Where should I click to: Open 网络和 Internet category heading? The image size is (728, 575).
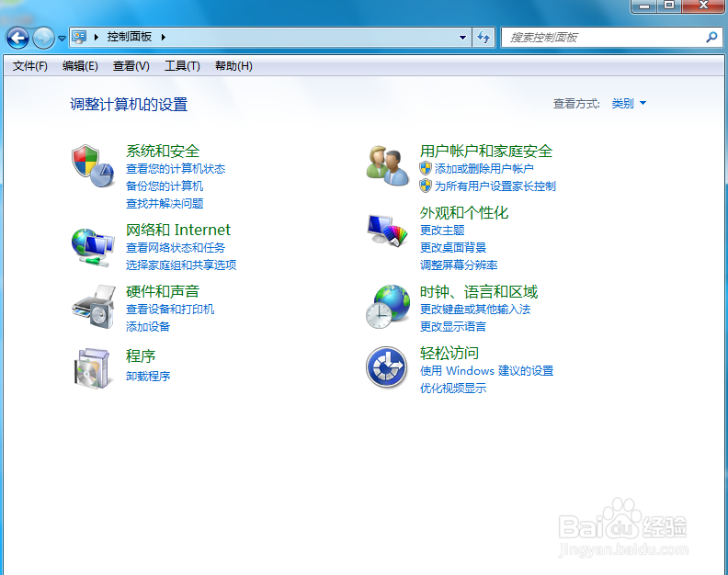click(x=177, y=230)
